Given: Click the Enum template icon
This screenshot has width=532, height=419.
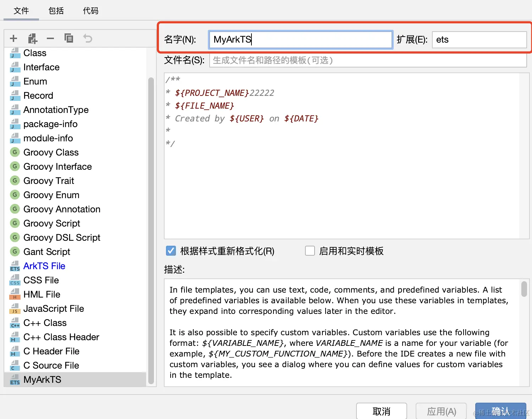Looking at the screenshot, I should pyautogui.click(x=15, y=81).
